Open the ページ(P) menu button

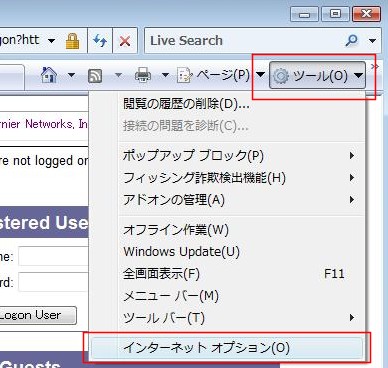(x=221, y=75)
